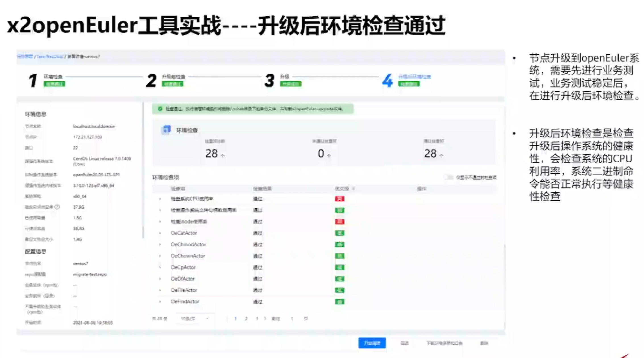644x358 pixels.
Task: Click the node alias centos7 value
Action: coord(81,264)
